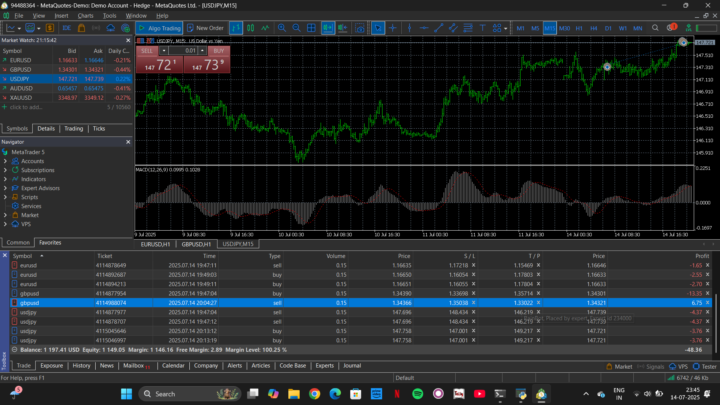Set timeframe to M1
Viewport: 720px width, 405px height.
tap(520, 28)
